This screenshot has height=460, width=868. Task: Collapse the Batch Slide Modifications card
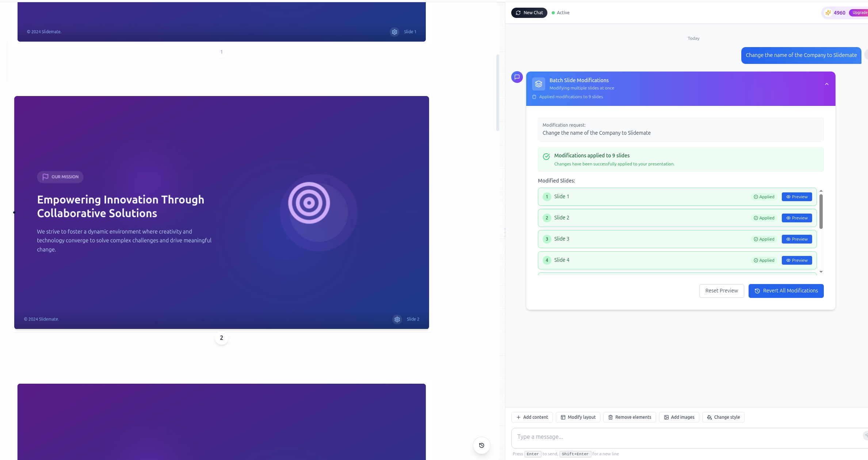pos(826,84)
